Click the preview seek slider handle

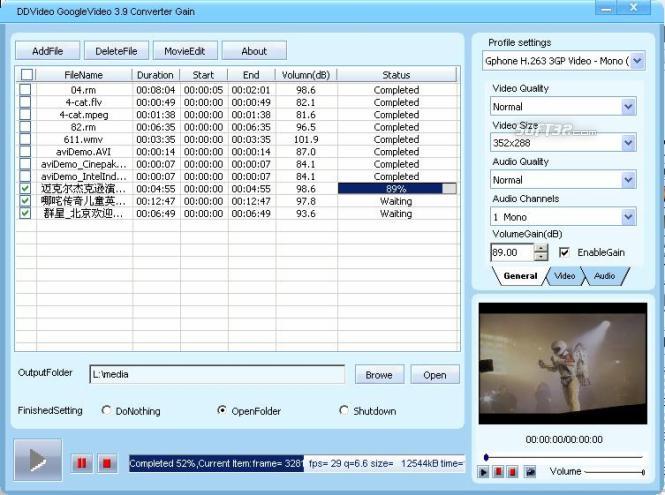click(486, 457)
